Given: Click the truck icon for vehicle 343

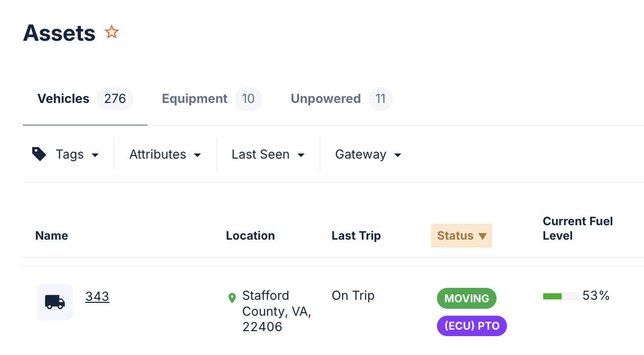Looking at the screenshot, I should (55, 302).
